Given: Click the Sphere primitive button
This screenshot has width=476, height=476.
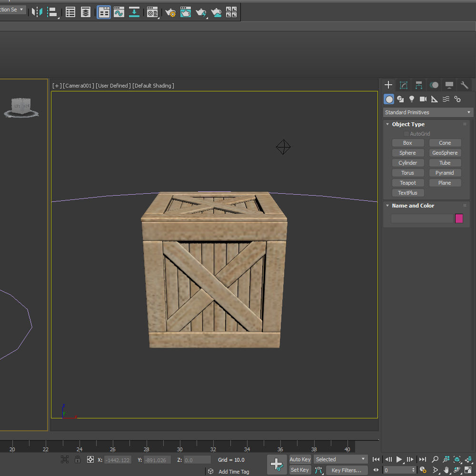Looking at the screenshot, I should [408, 153].
